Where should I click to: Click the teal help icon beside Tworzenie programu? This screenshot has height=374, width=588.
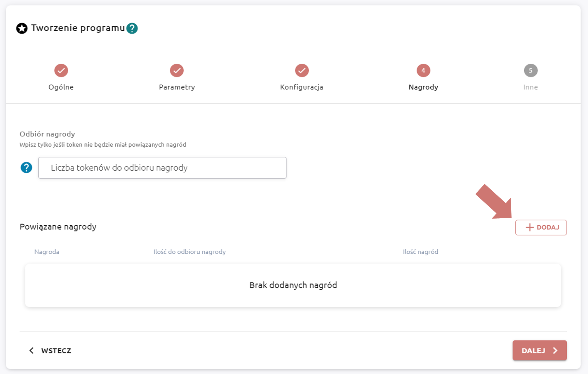(132, 28)
